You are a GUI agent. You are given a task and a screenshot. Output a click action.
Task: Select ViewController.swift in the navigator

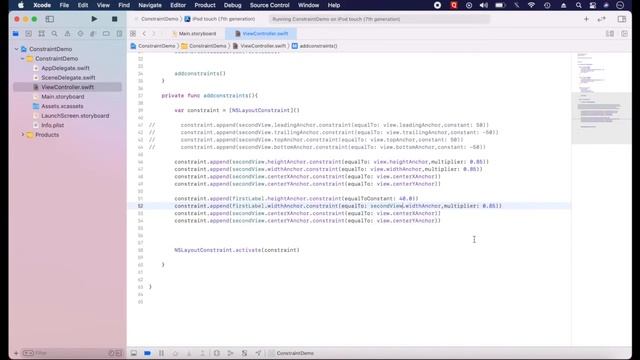[x=67, y=87]
